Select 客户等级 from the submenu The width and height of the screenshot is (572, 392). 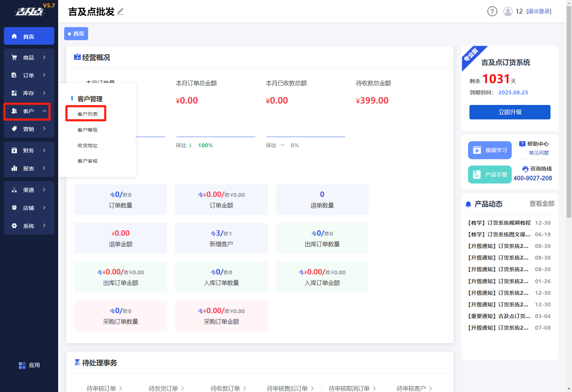coord(87,130)
